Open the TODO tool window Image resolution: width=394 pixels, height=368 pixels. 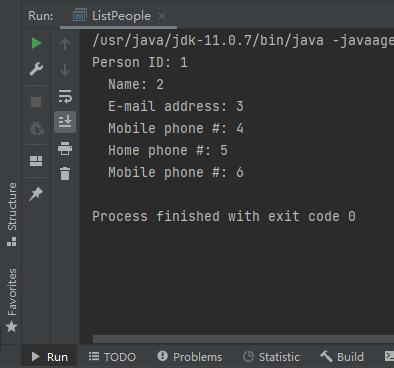(x=112, y=357)
